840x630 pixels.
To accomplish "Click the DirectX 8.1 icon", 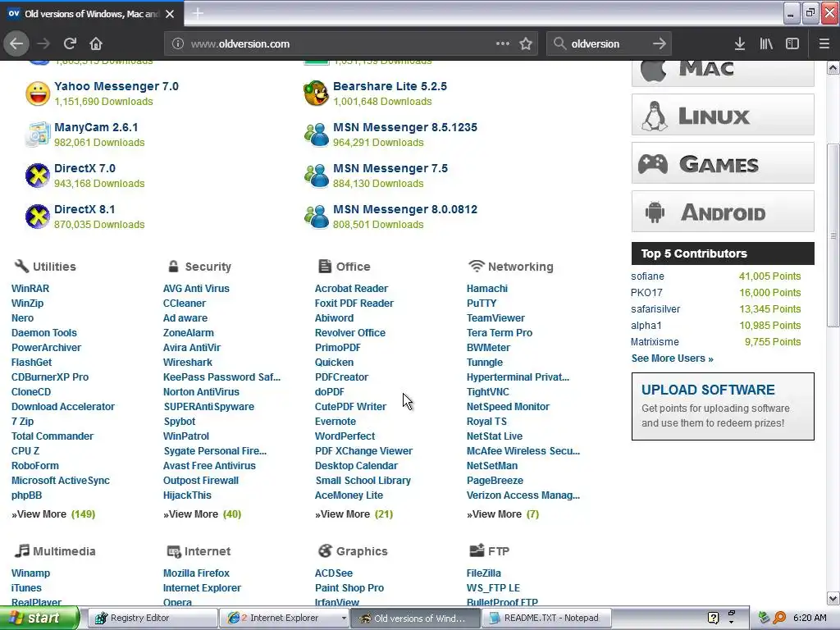I will tap(38, 217).
